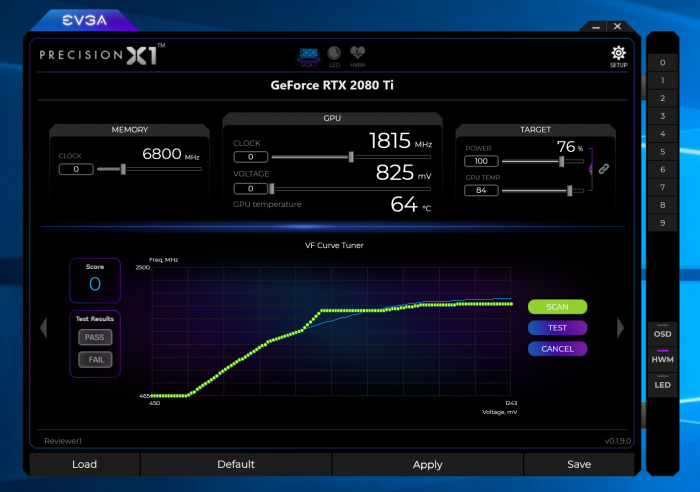The height and width of the screenshot is (492, 700).
Task: Toggle the HWM side button
Action: (662, 359)
